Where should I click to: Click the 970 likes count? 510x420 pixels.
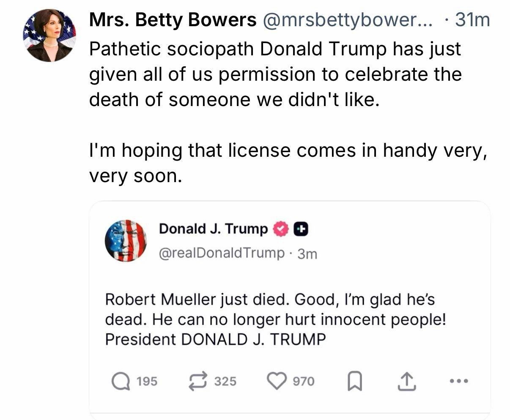(304, 382)
